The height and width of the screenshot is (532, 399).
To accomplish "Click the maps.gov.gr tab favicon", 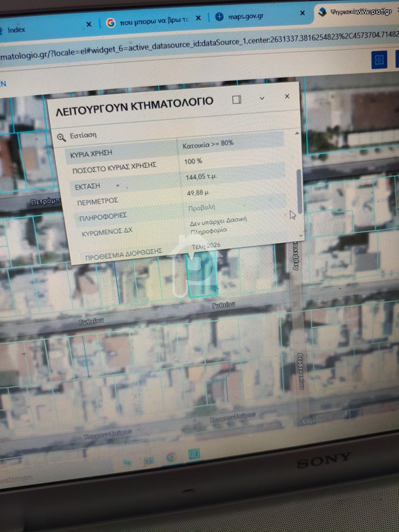I will 220,17.
